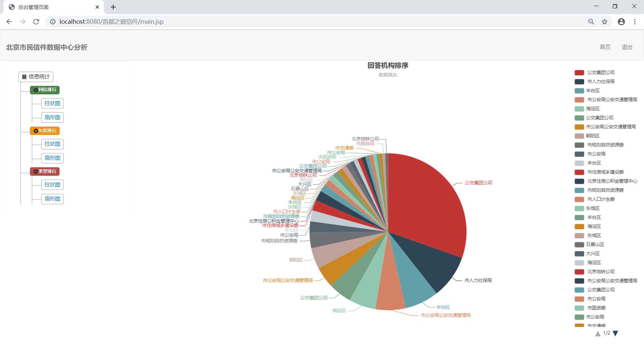Click the 信息统计 tree root node
Viewport: 644px width, 345px height.
pyautogui.click(x=36, y=77)
